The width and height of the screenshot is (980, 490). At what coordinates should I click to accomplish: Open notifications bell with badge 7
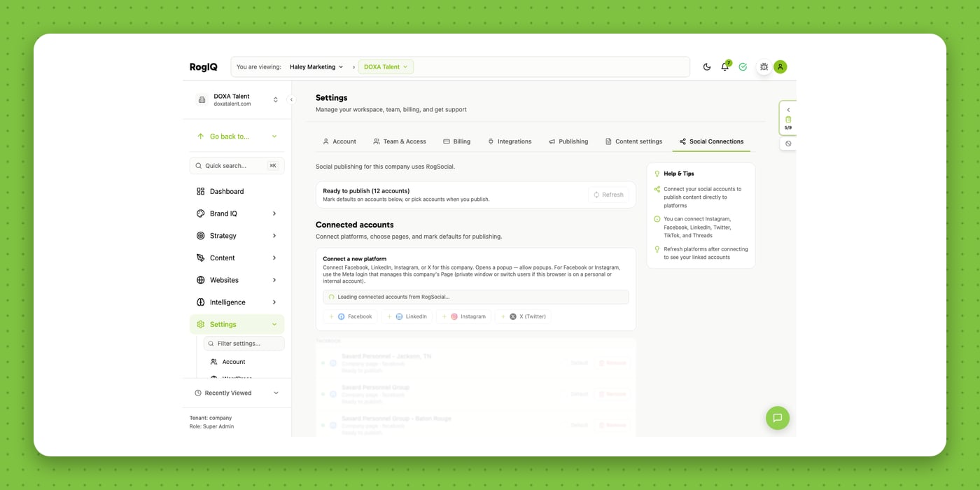point(725,66)
